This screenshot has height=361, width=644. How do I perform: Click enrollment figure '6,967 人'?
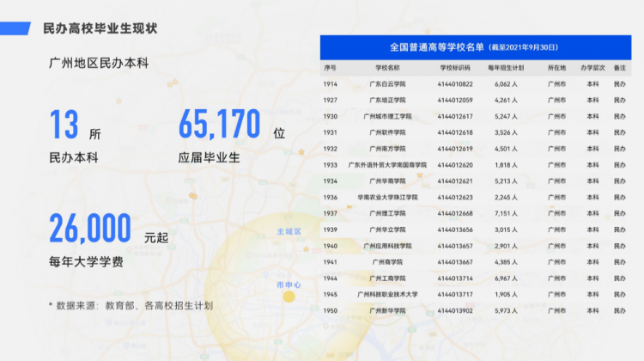point(506,278)
